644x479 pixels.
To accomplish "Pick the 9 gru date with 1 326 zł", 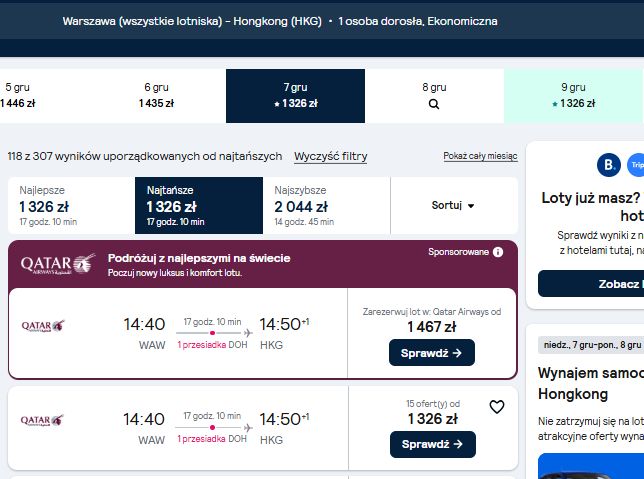I will [574, 96].
